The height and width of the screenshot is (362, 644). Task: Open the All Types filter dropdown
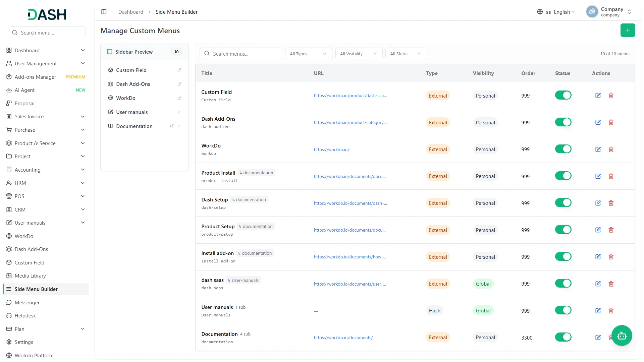point(309,54)
